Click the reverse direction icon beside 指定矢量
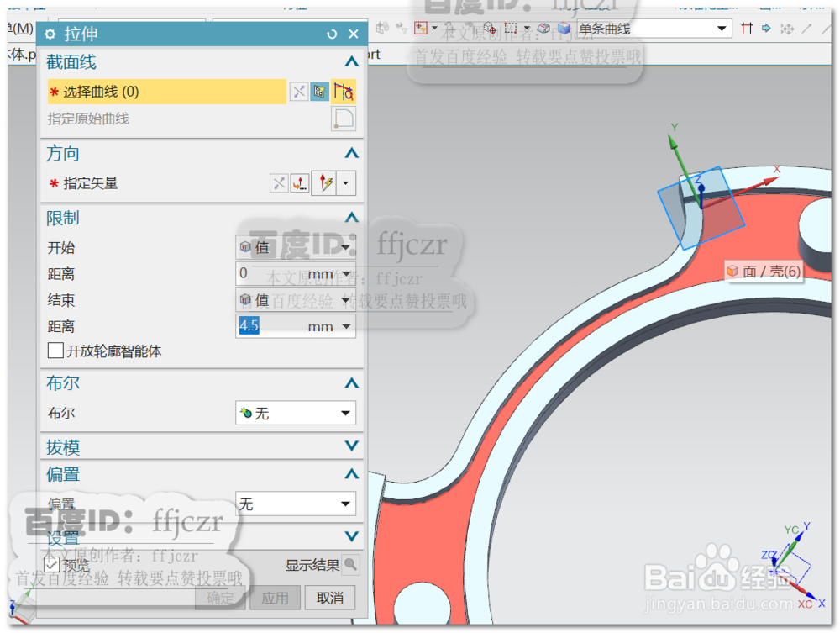 279,182
